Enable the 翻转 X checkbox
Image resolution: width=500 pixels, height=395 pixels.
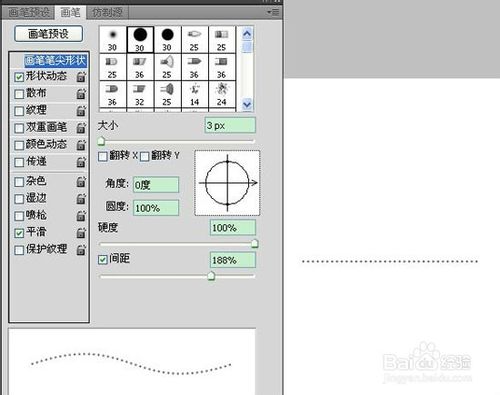point(103,156)
